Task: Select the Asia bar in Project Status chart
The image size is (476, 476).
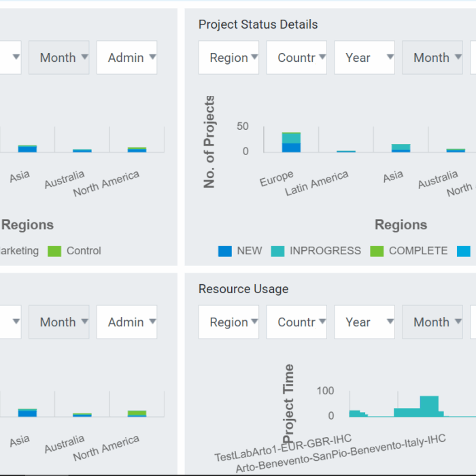Action: (x=401, y=148)
